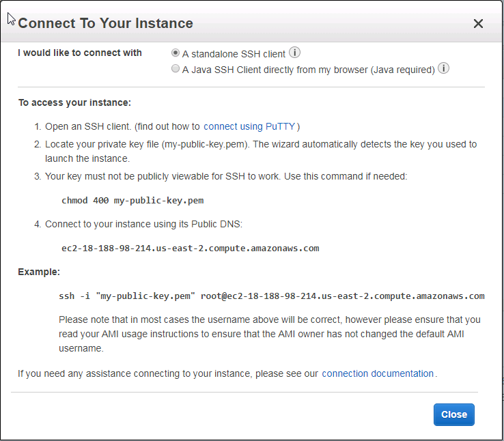Click the 'Example:' heading
Viewport: 504px width, 441px height.
[x=39, y=272]
